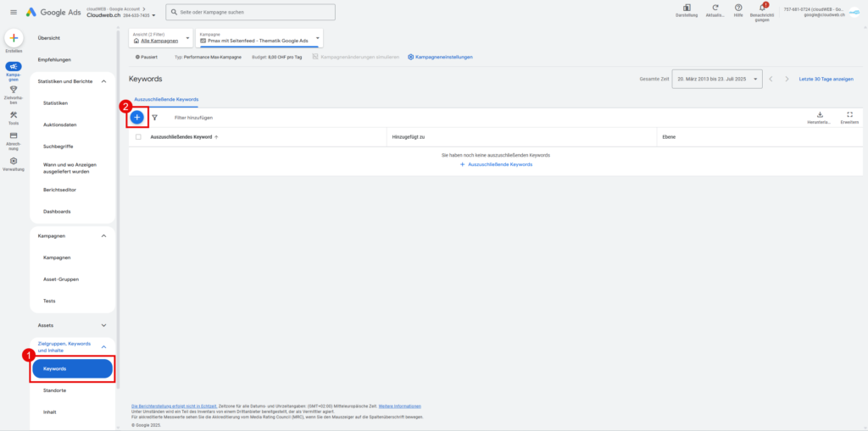This screenshot has height=431, width=868.
Task: Open Benachrichtigungen bell notifications
Action: click(762, 8)
